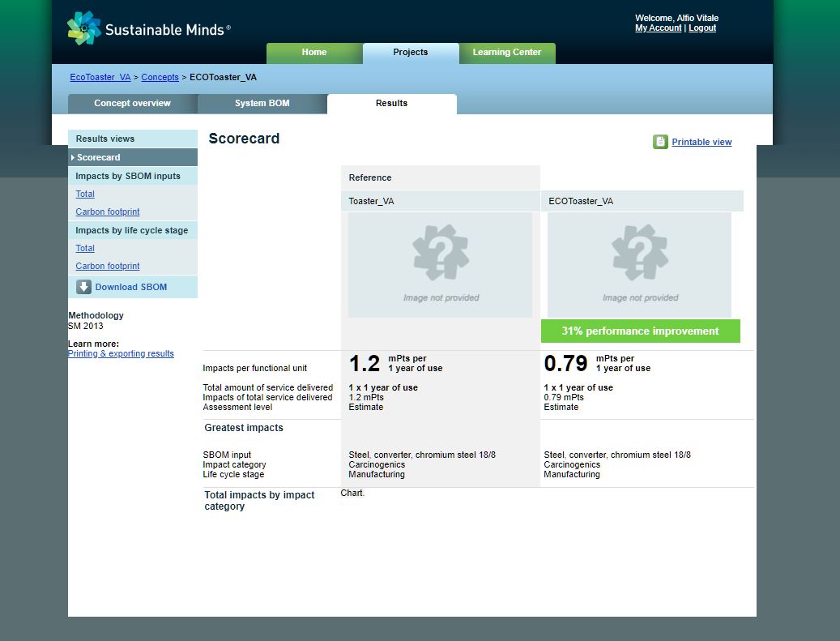840x641 pixels.
Task: Open My Account link
Action: point(658,28)
